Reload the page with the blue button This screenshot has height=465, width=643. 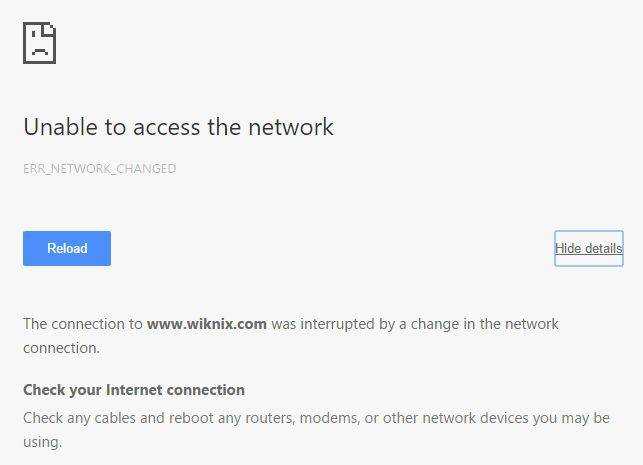click(67, 248)
